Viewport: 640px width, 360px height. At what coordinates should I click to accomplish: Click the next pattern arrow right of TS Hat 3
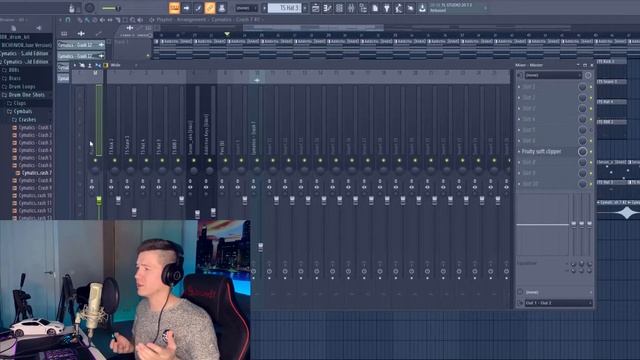click(x=305, y=8)
